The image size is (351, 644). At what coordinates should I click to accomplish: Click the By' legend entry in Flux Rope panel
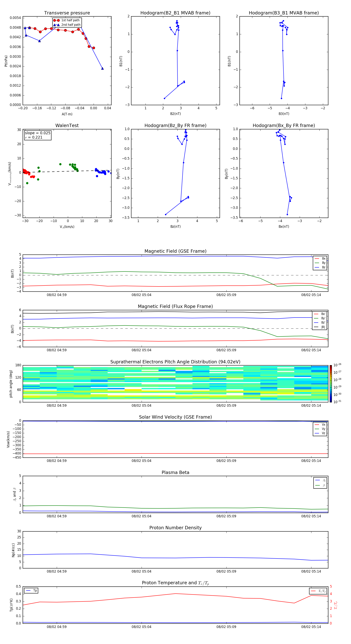coord(320,318)
